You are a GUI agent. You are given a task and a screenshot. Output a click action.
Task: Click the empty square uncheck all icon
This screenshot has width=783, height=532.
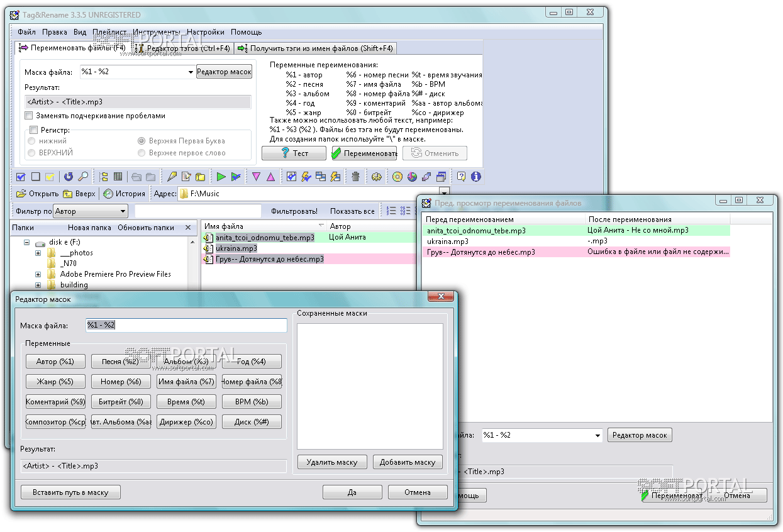click(x=35, y=177)
